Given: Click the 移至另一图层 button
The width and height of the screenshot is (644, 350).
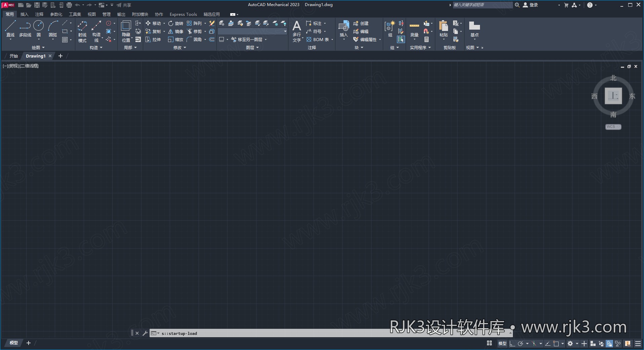Looking at the screenshot, I should pyautogui.click(x=247, y=39).
